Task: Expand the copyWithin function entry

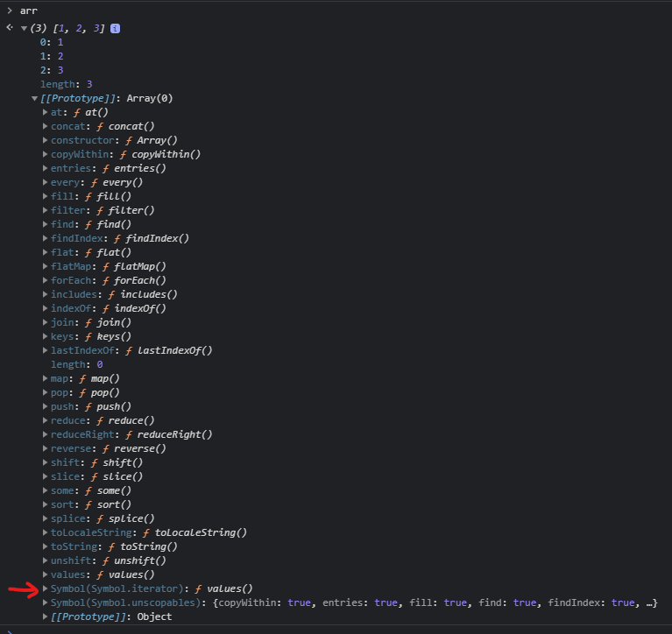Action: (45, 154)
